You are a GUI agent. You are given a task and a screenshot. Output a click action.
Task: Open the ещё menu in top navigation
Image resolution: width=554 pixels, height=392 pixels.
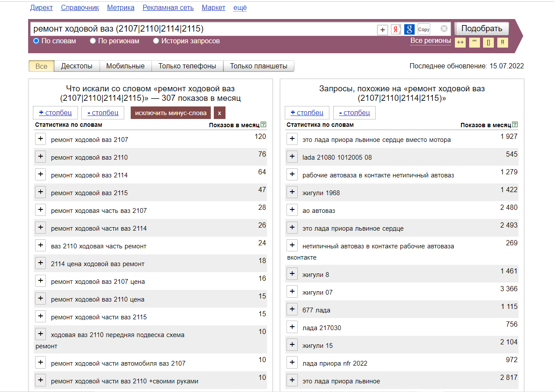point(240,8)
